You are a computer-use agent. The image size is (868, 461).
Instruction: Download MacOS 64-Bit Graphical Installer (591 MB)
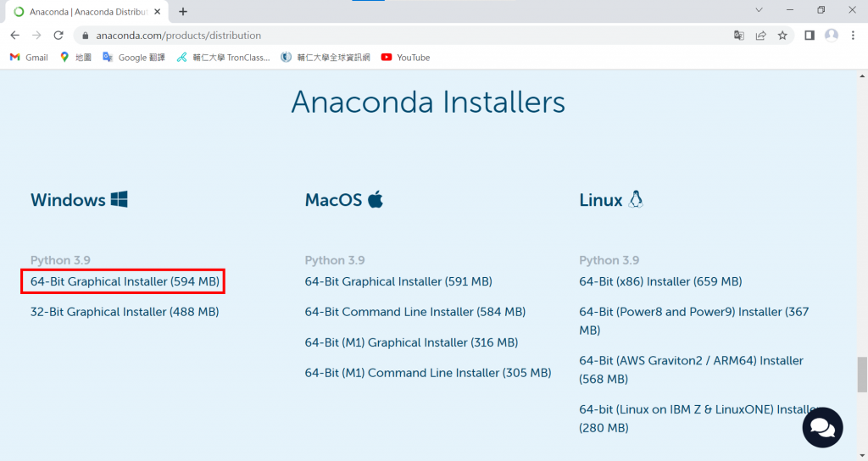pos(398,281)
